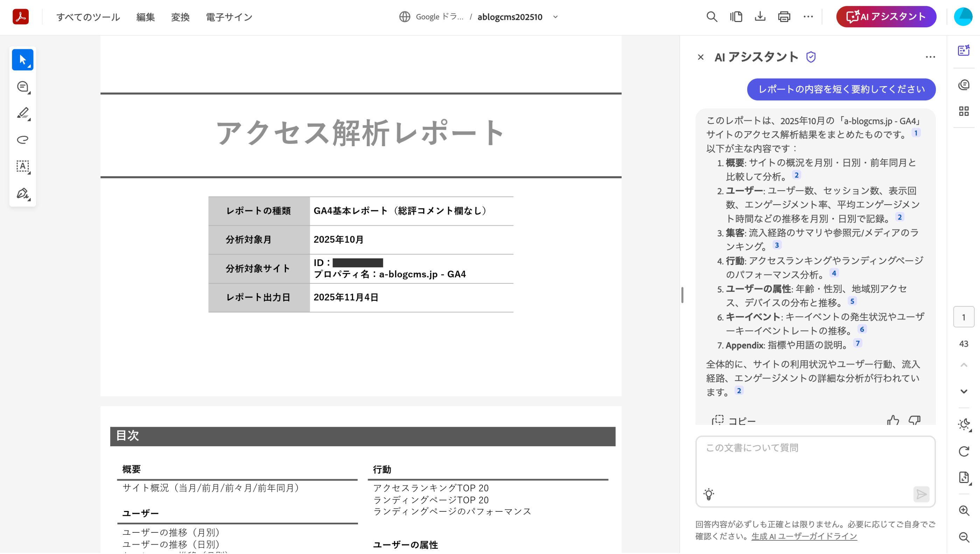The width and height of the screenshot is (980, 554).
Task: Select the freehand draw loop tool
Action: pos(23,140)
